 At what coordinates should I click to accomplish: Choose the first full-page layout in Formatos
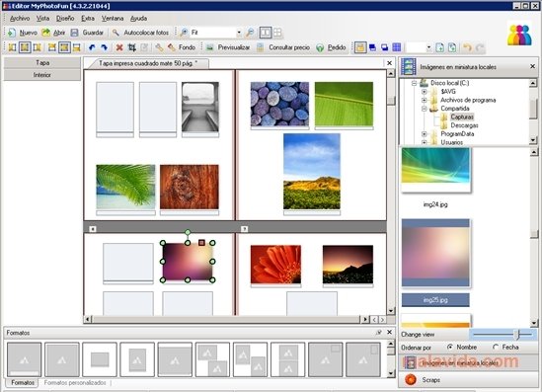[25, 359]
